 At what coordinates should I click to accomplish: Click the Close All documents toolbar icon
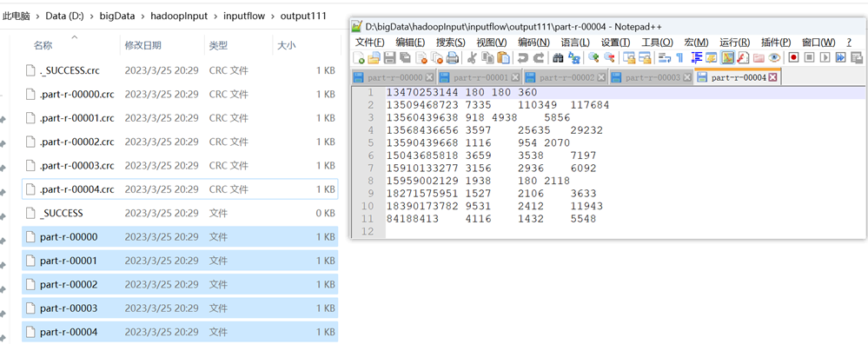[x=437, y=57]
